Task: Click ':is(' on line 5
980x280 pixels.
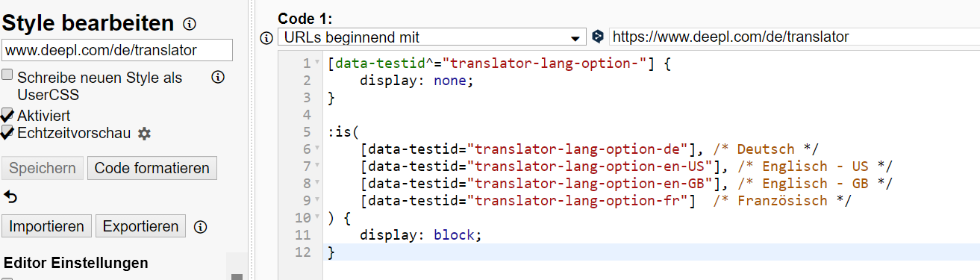Action: (343, 132)
